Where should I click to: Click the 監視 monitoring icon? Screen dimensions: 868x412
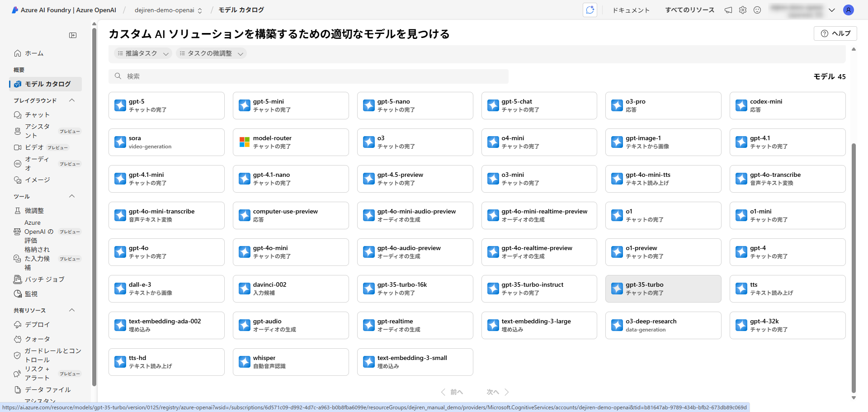point(18,294)
